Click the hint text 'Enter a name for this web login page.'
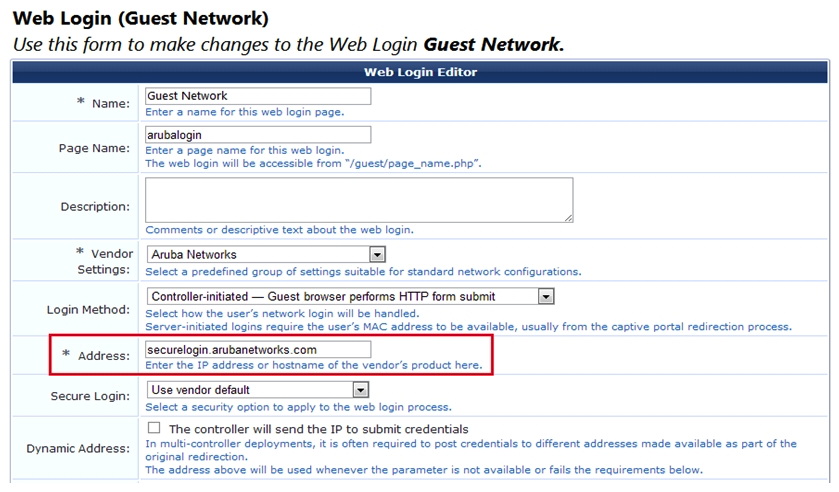The width and height of the screenshot is (839, 492). [245, 112]
